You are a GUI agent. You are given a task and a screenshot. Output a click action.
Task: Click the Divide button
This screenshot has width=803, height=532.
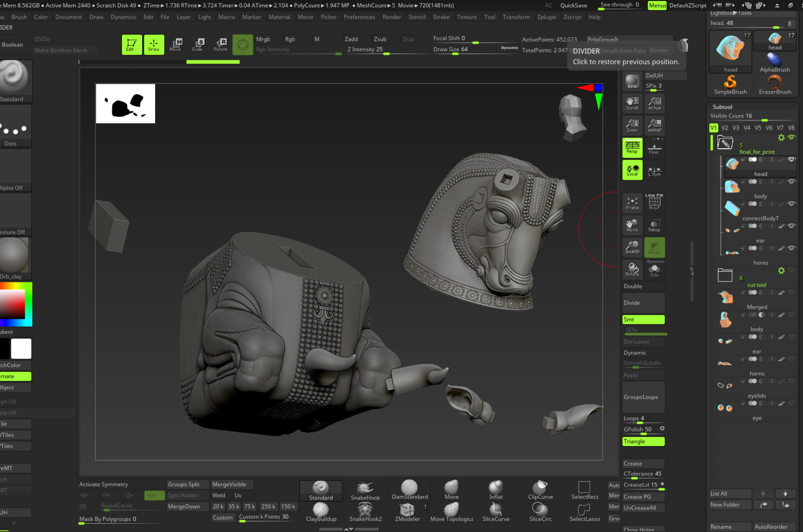coord(643,303)
